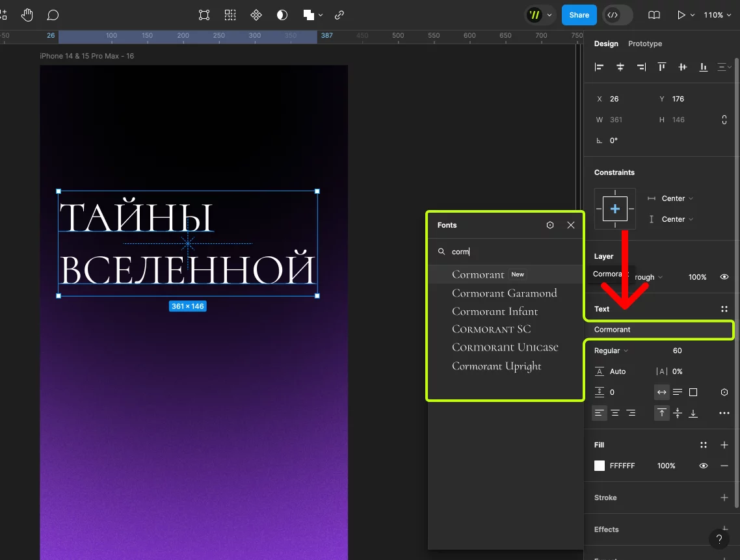This screenshot has height=560, width=740.
Task: Click the Boolean union squares icon
Action: point(309,15)
